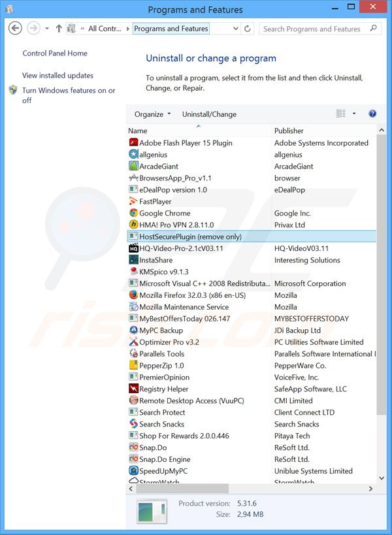Go back with the Back arrow
The image size is (392, 535).
pyautogui.click(x=15, y=28)
